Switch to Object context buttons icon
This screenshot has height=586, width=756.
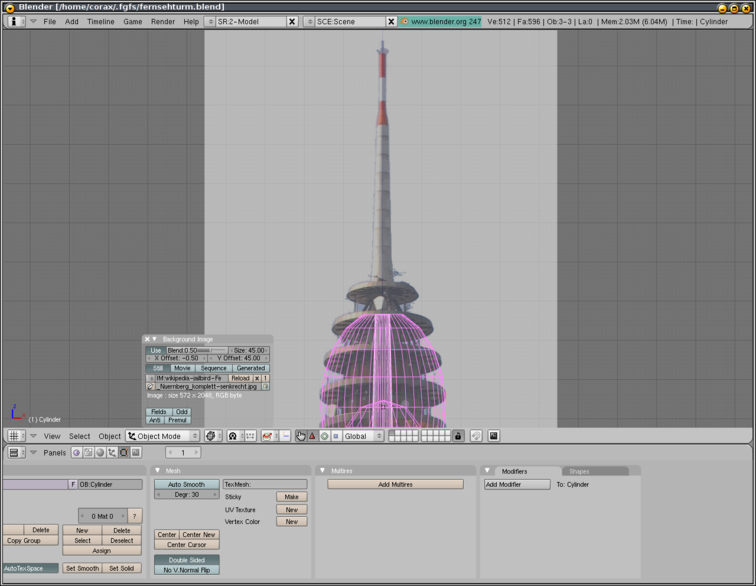tap(112, 452)
